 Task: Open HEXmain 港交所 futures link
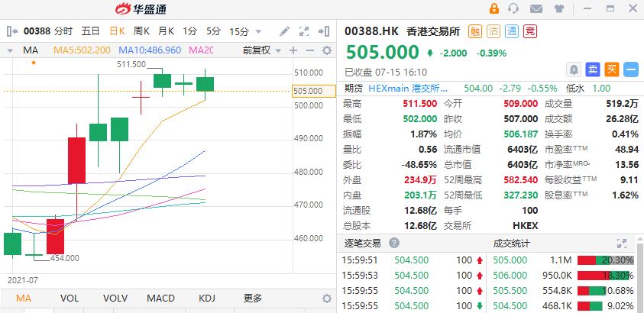point(408,89)
